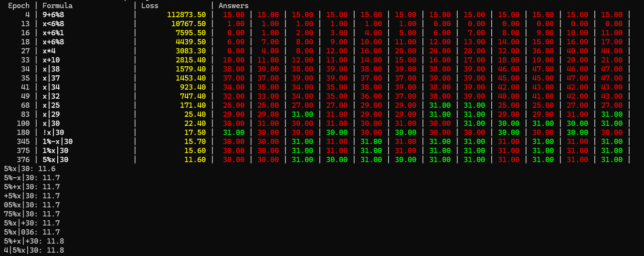Click the Loss column header
This screenshot has width=644, height=256.
tap(149, 6)
